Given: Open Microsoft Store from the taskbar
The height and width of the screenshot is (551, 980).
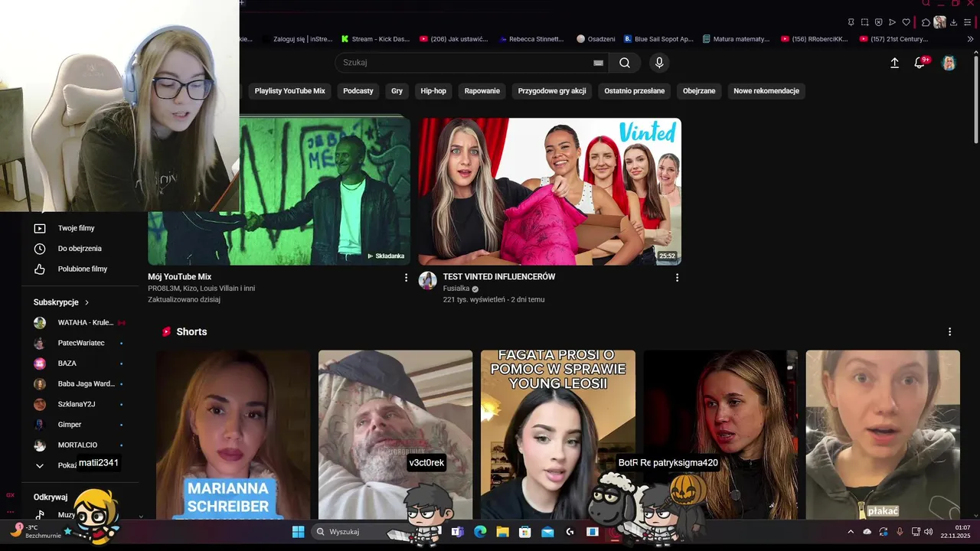Looking at the screenshot, I should click(524, 532).
